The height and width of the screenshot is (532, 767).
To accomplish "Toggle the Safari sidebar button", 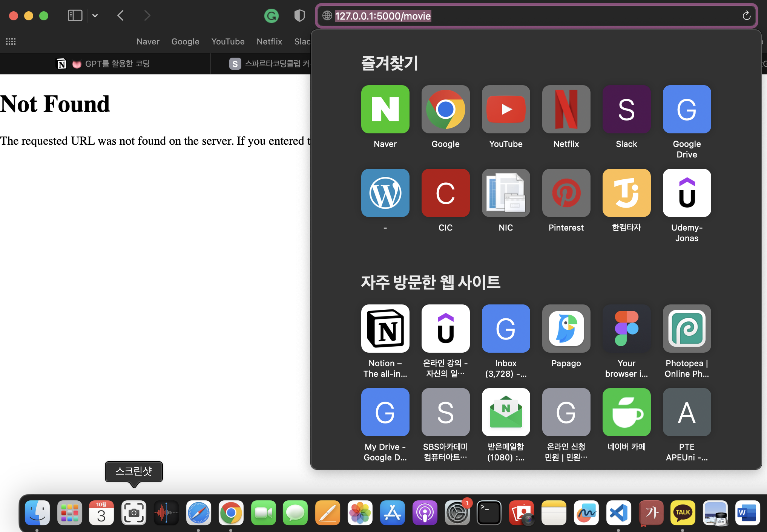I will coord(75,15).
